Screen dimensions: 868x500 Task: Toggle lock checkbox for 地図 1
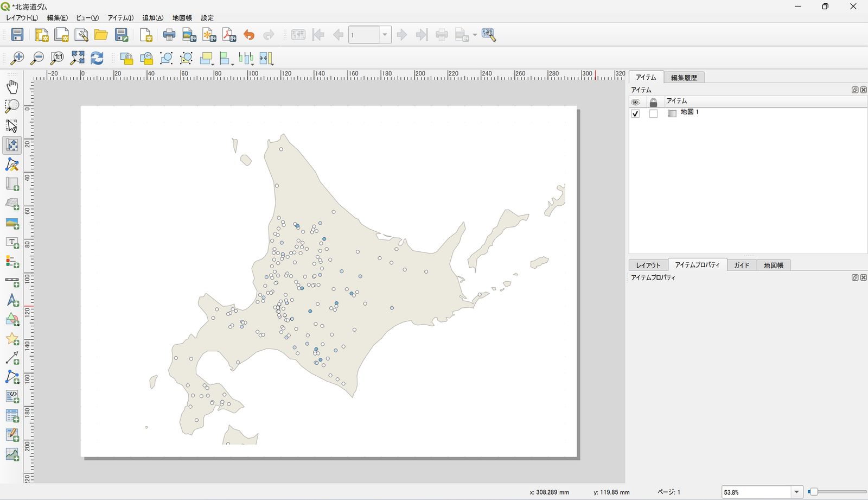(653, 113)
